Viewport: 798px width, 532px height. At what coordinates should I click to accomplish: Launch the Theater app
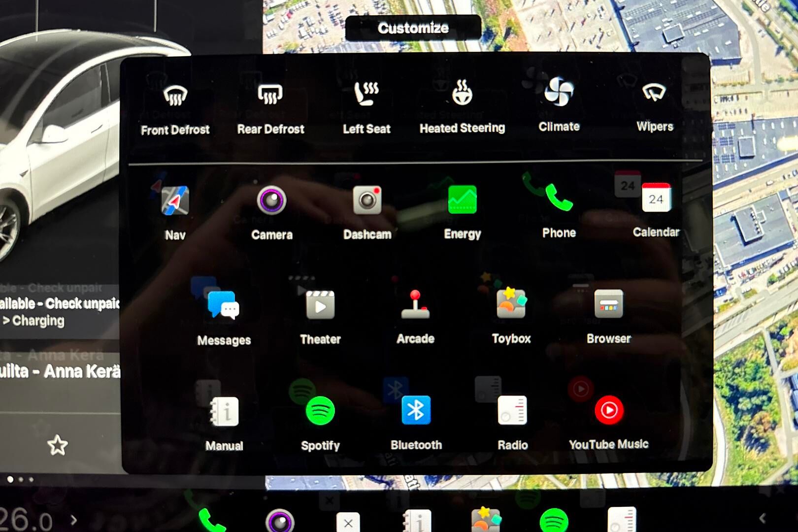tap(320, 305)
